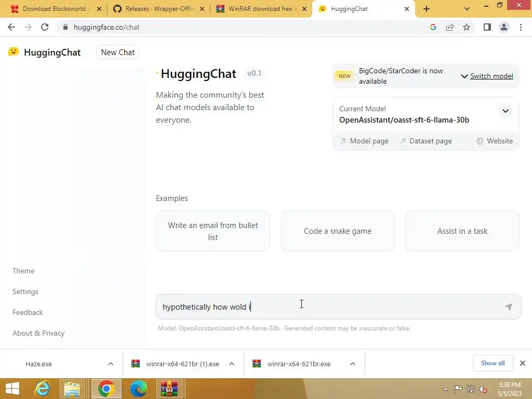Launch Internet Explorer from the taskbar
This screenshot has width=532, height=399.
pos(43,389)
